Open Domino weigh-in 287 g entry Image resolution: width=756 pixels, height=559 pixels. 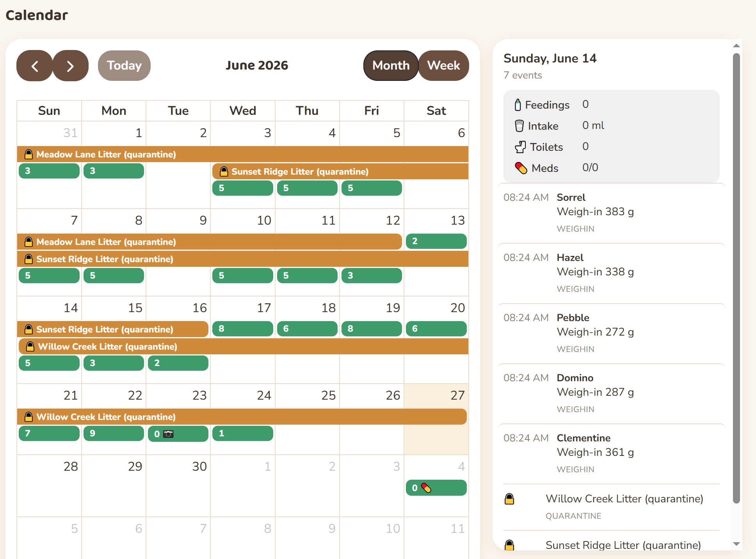click(x=611, y=393)
